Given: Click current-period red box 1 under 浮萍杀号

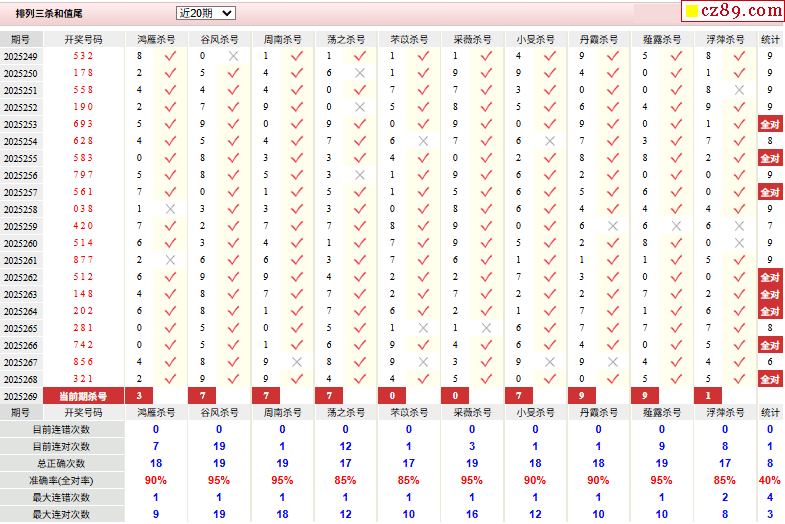Looking at the screenshot, I should tap(708, 396).
